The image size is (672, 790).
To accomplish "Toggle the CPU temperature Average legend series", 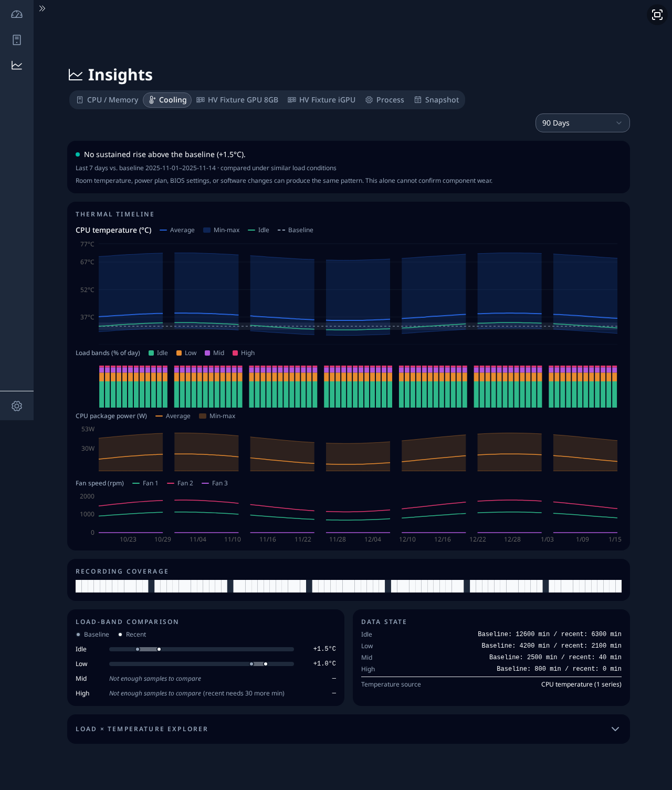I will tap(177, 230).
